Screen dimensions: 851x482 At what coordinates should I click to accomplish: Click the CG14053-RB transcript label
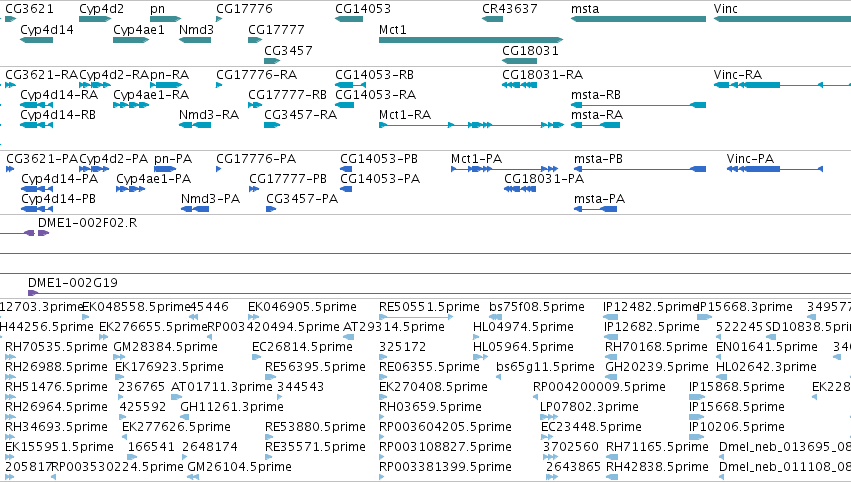(374, 75)
